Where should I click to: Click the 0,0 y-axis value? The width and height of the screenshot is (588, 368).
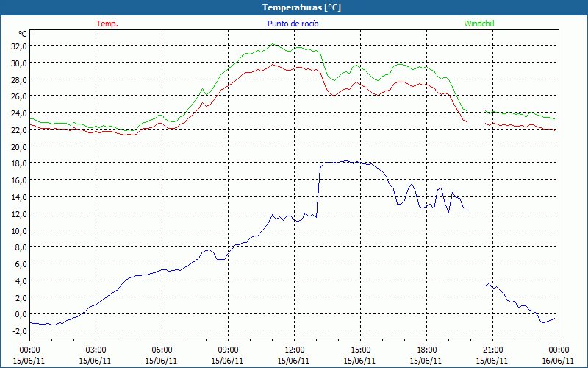coord(21,314)
